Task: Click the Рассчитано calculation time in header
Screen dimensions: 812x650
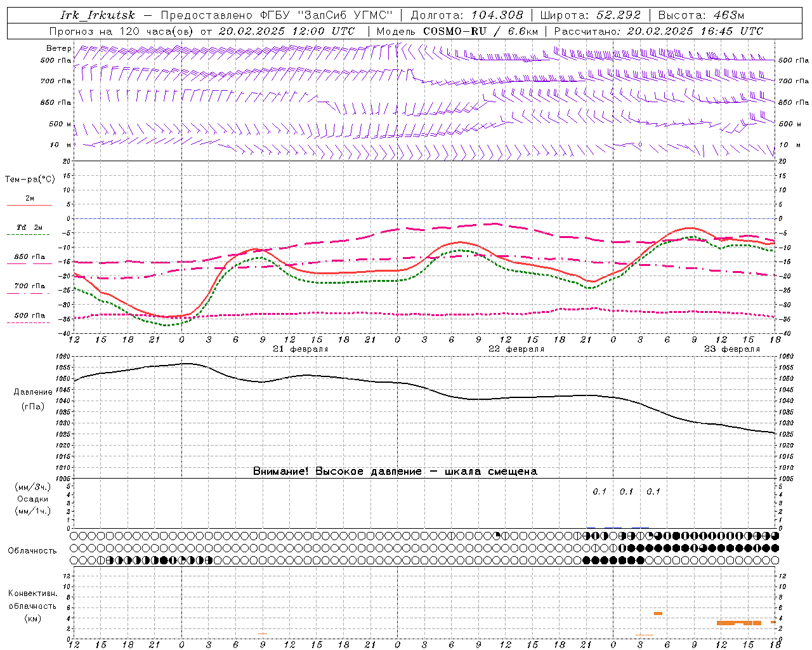Action: (x=658, y=31)
